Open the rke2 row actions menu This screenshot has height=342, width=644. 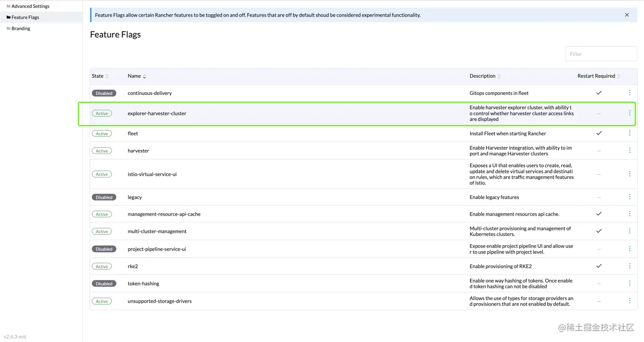(x=630, y=266)
